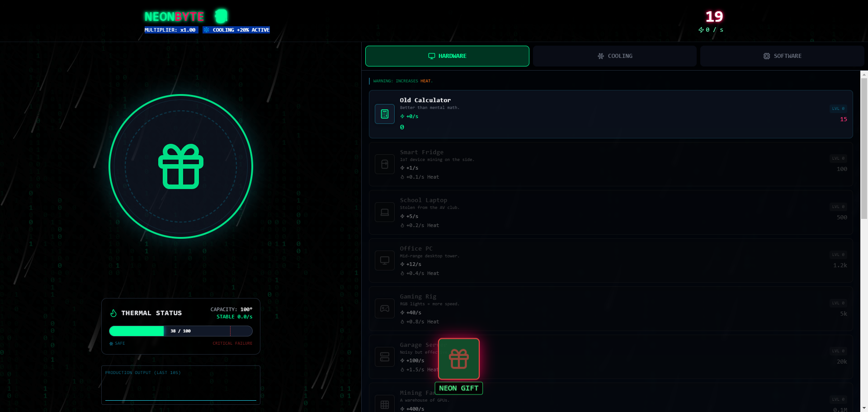
Task: Click the Gaming Rig controller icon
Action: pos(385,308)
